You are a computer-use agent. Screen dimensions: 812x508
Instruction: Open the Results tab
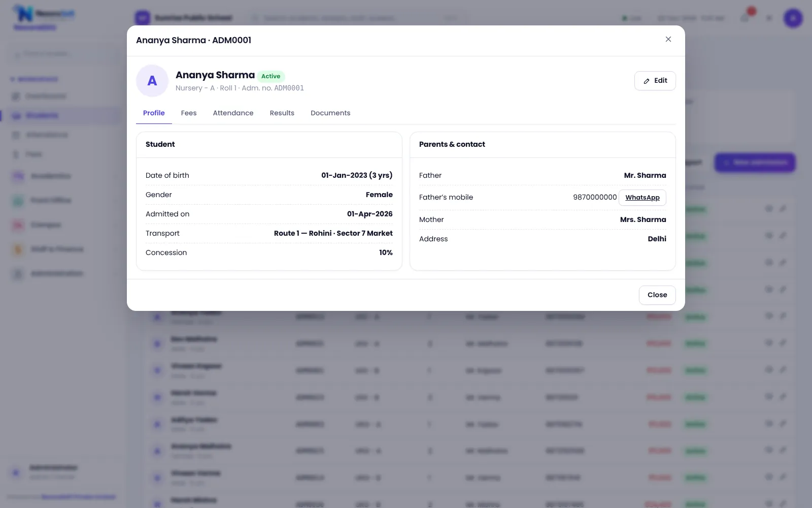click(282, 113)
